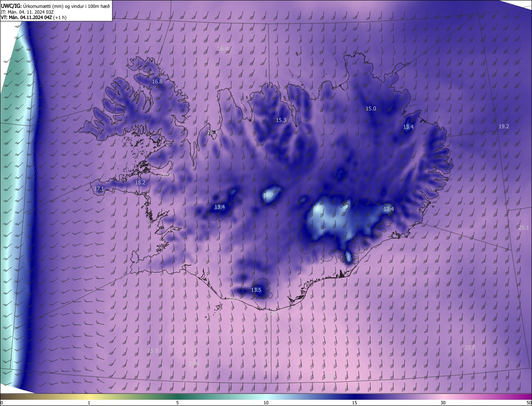Click the 1 tick on the color scale
The height and width of the screenshot is (406, 532).
coord(89,403)
